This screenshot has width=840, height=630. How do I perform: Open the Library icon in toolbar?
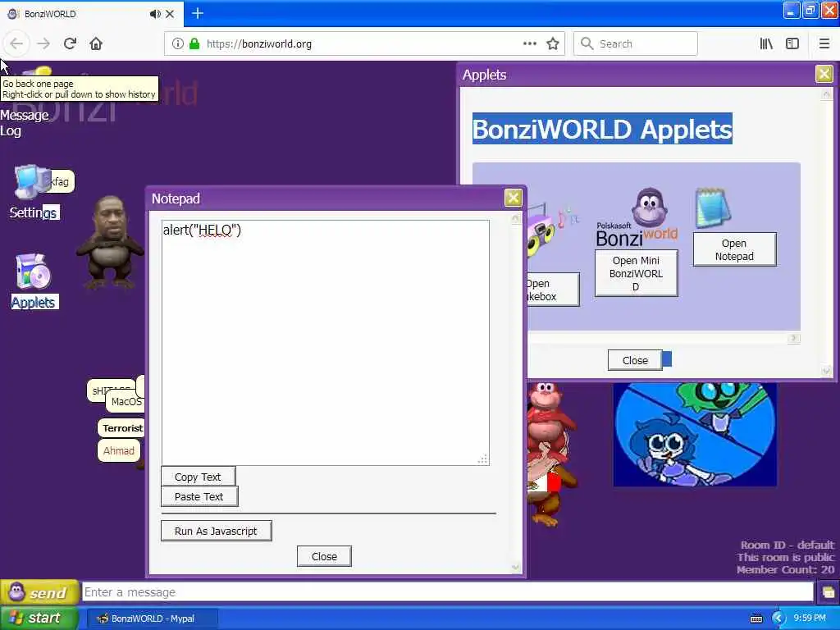(x=766, y=43)
